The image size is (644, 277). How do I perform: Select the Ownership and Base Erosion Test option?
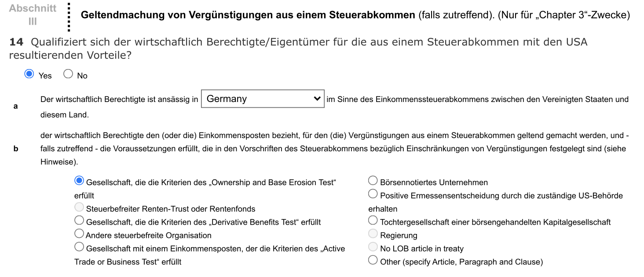(80, 181)
